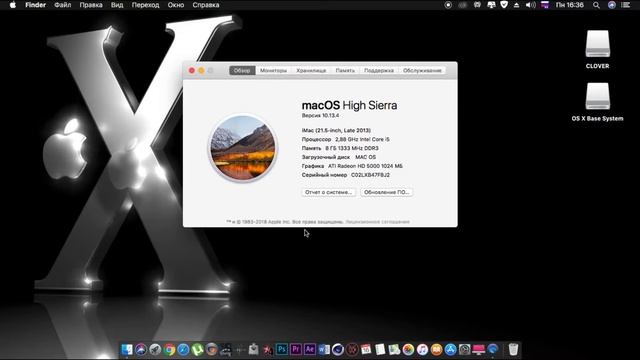
Task: Open the volume control in menu bar
Action: click(530, 5)
